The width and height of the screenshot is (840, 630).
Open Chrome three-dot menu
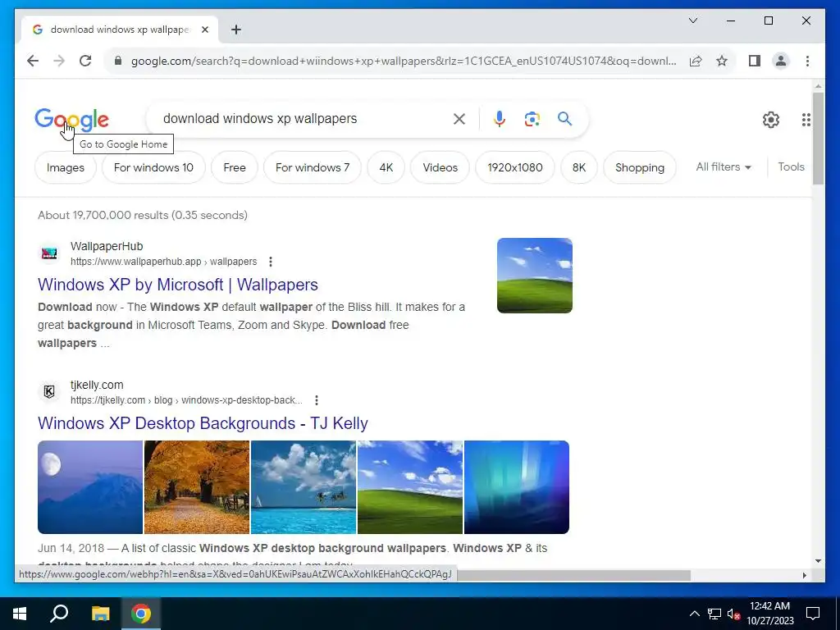click(x=807, y=61)
